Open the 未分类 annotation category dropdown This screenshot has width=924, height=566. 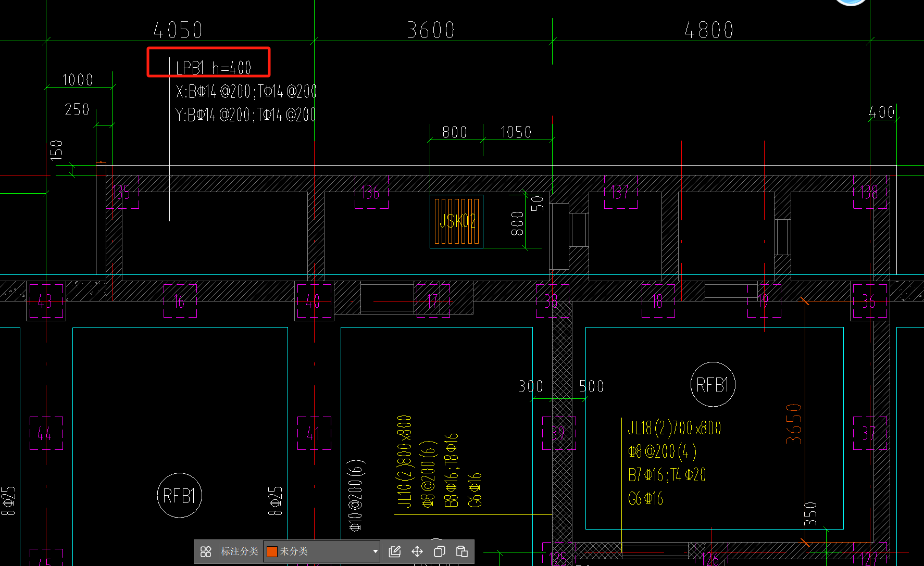pyautogui.click(x=322, y=551)
